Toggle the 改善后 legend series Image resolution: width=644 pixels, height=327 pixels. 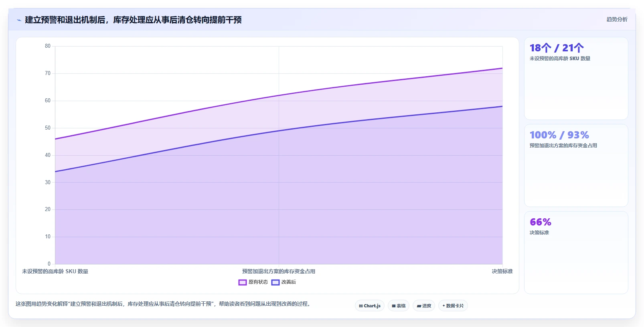click(x=284, y=282)
